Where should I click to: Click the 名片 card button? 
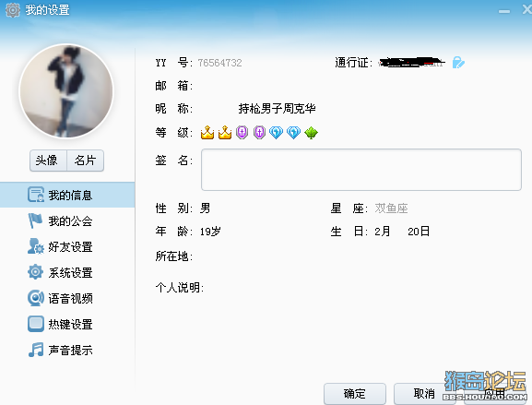pos(86,161)
